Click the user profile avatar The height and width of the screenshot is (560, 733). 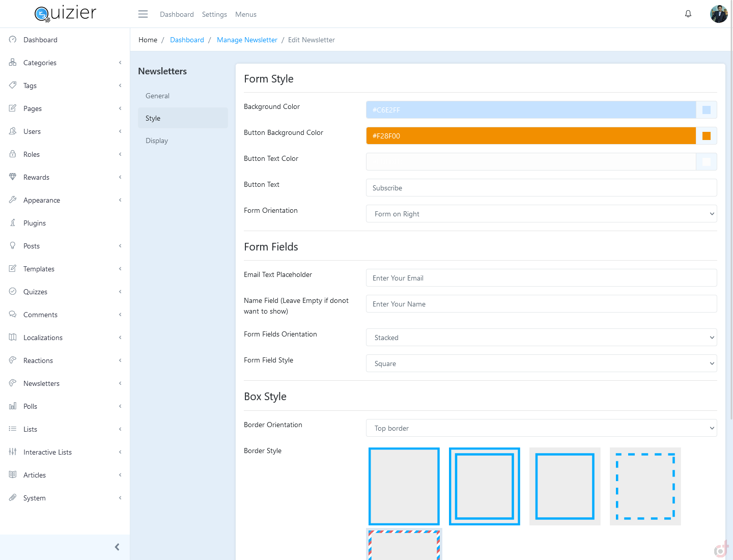tap(718, 14)
